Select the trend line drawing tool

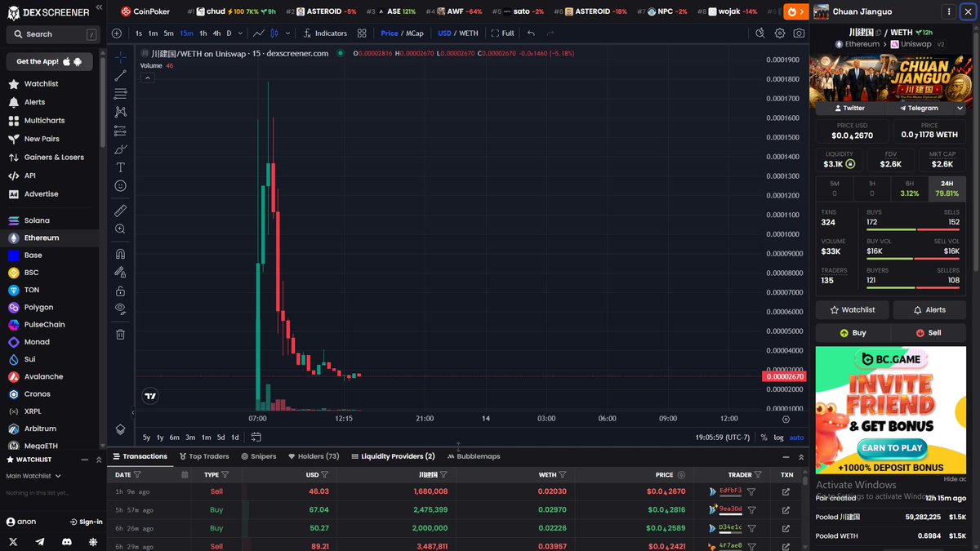click(120, 75)
